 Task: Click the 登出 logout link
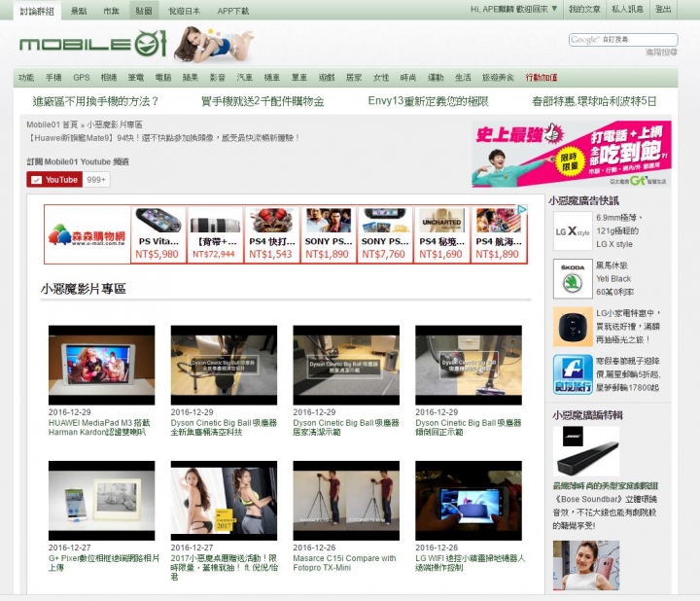(x=663, y=9)
